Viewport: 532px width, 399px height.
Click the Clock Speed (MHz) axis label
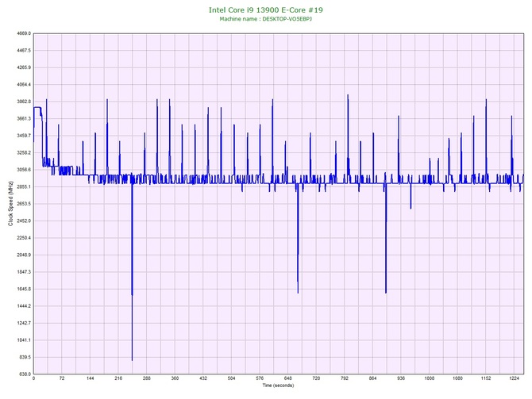pos(10,203)
